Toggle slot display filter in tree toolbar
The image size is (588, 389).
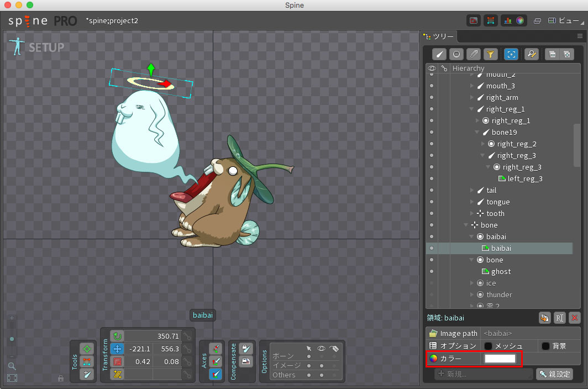[456, 54]
